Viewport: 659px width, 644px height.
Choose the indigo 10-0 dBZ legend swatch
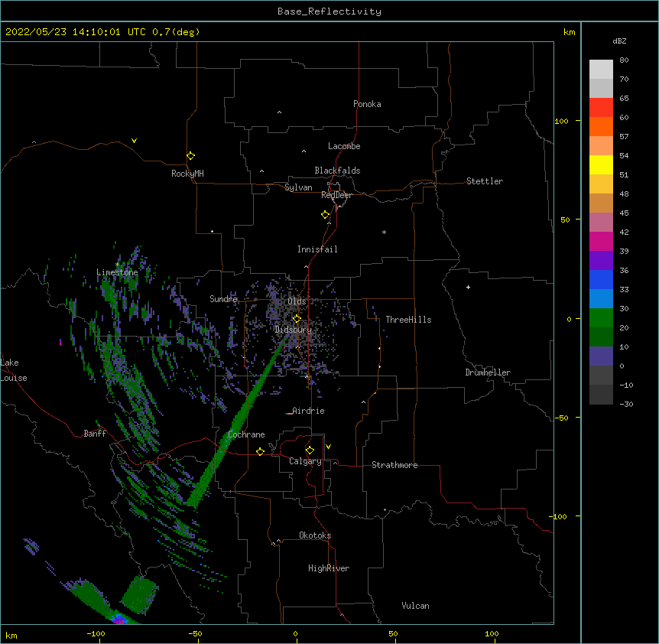pyautogui.click(x=601, y=356)
